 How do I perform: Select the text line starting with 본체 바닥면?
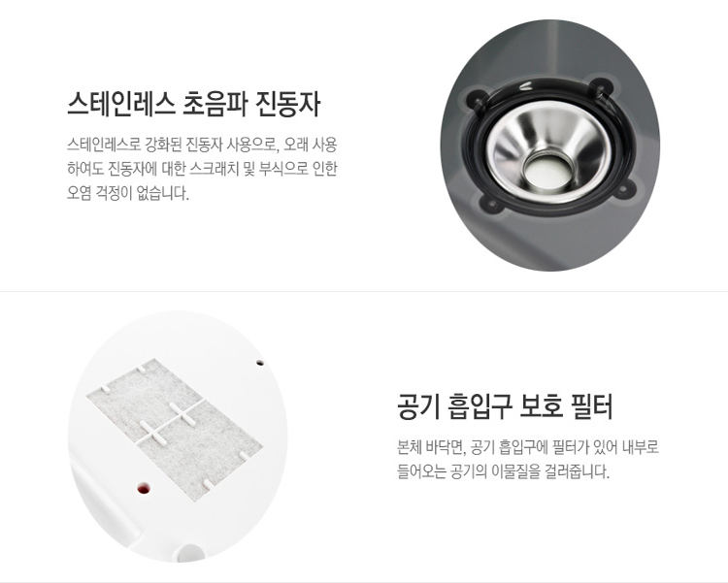click(528, 447)
